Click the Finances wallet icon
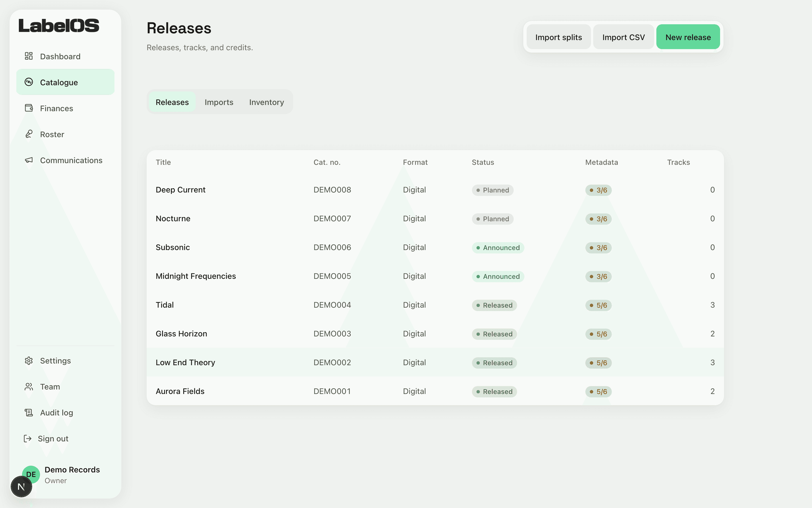 click(29, 108)
